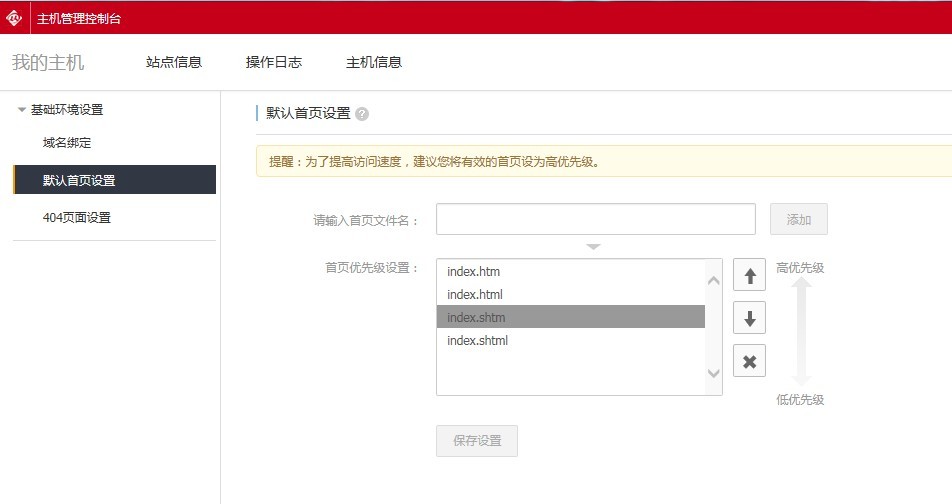This screenshot has height=504, width=952.
Task: Delete selected file with X button
Action: (749, 361)
